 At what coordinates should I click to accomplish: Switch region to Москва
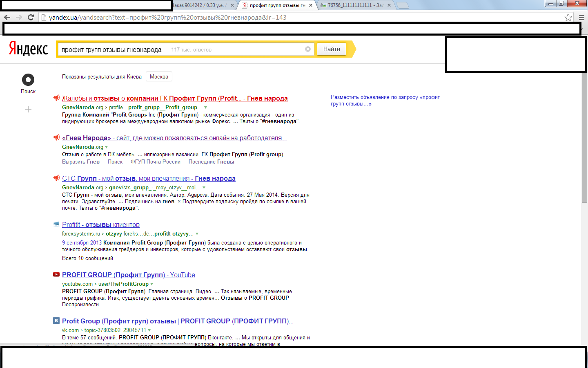(x=159, y=76)
